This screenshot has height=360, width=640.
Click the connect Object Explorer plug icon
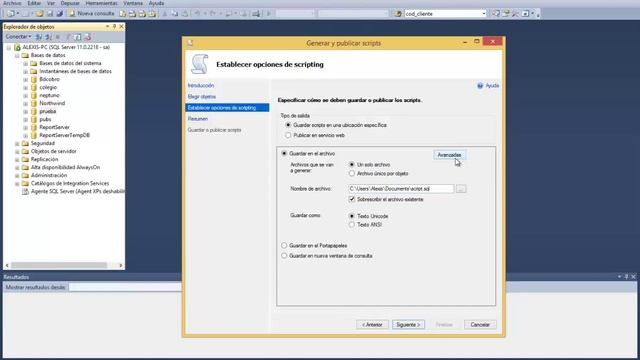38,37
